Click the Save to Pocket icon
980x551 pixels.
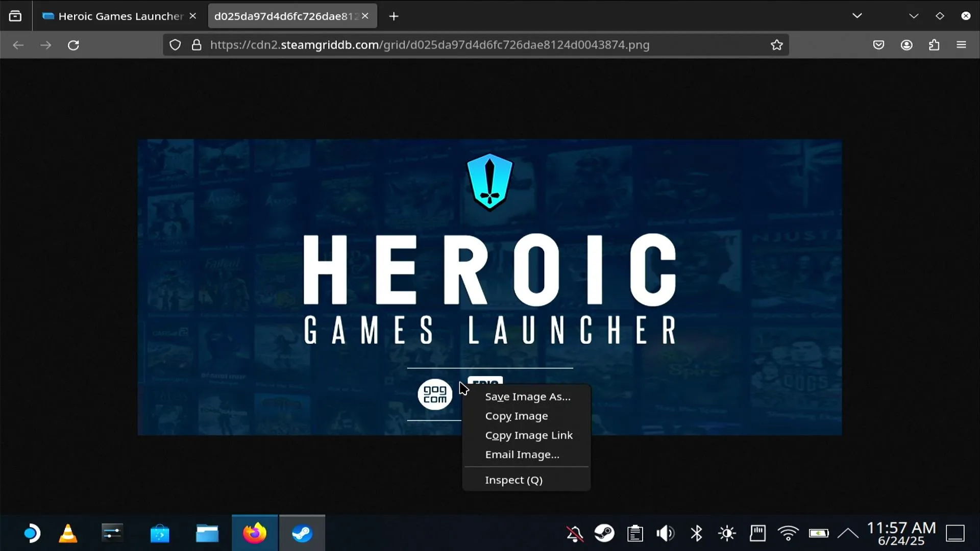tap(878, 45)
